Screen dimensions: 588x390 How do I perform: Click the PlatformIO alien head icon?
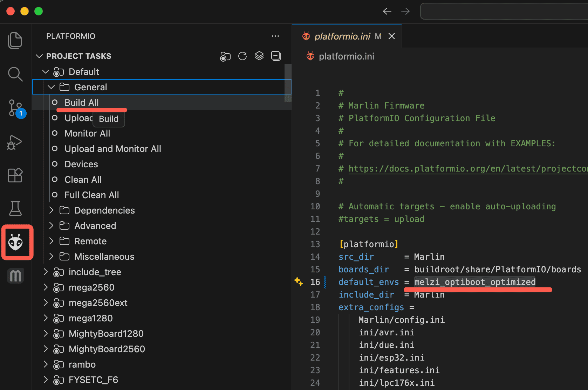[x=16, y=242]
